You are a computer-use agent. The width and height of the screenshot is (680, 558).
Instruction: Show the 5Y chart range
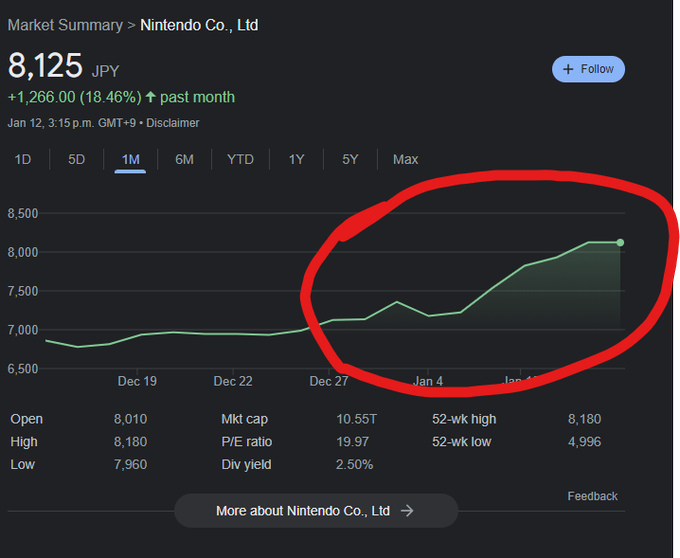click(x=350, y=159)
